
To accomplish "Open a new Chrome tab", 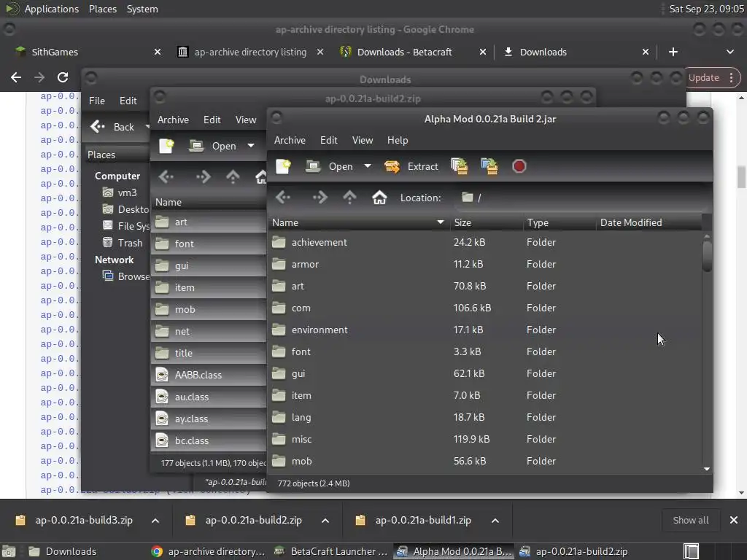I will (x=673, y=52).
